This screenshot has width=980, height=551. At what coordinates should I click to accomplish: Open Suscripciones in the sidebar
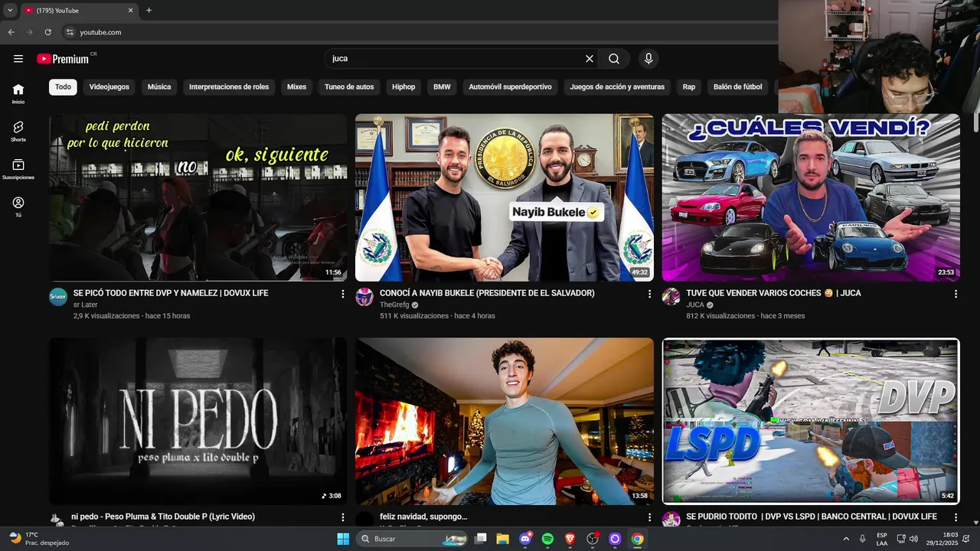(x=18, y=169)
